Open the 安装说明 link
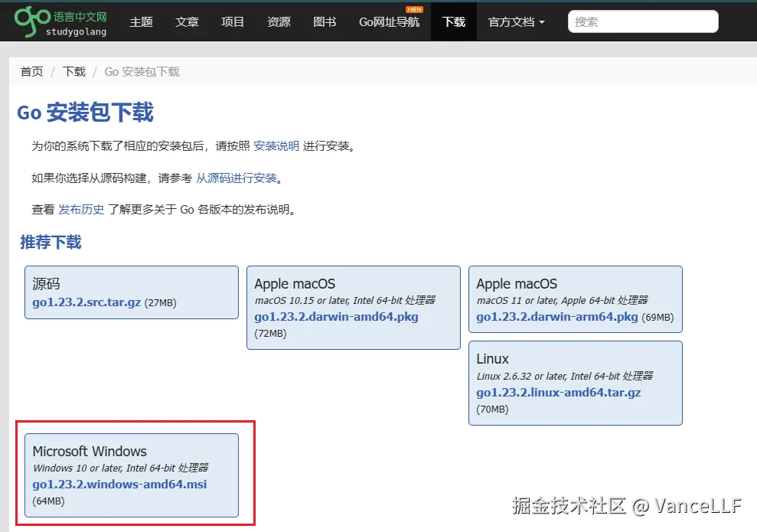This screenshot has width=757, height=532. (276, 145)
